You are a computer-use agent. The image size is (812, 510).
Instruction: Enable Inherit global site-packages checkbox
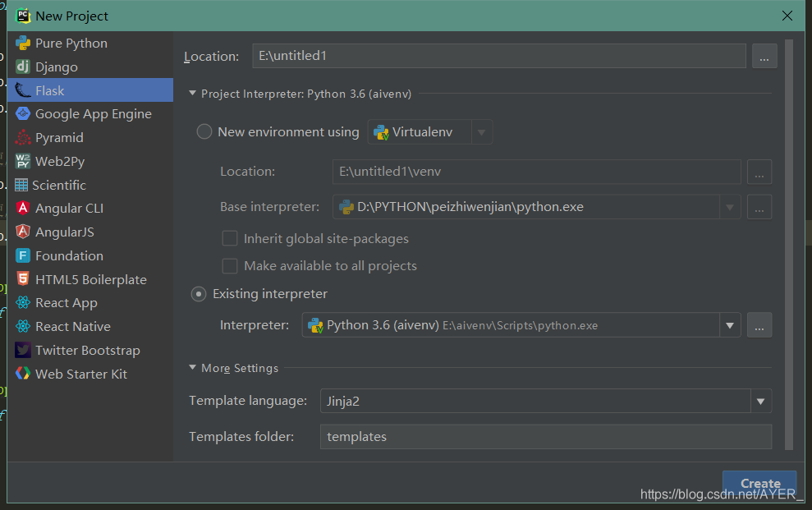tap(229, 238)
